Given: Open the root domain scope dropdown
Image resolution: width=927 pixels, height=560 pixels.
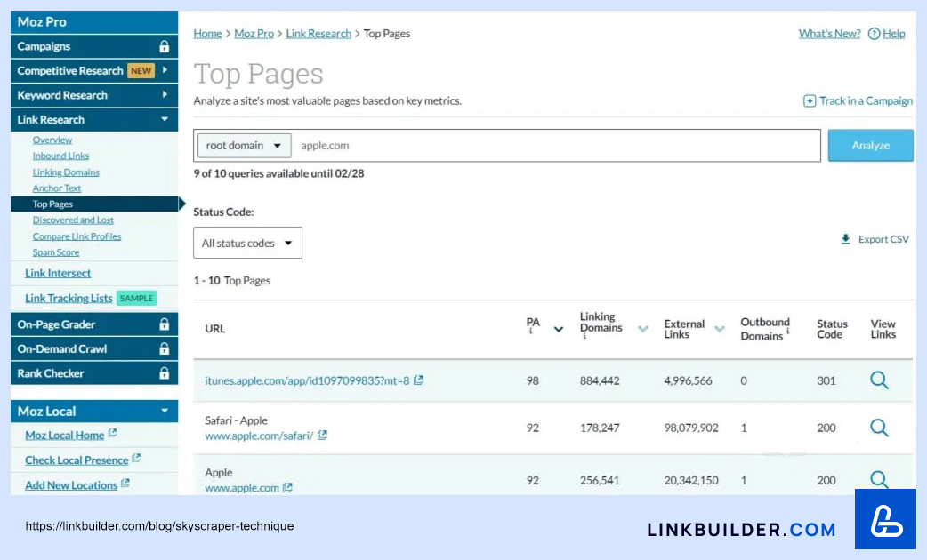Looking at the screenshot, I should (x=244, y=145).
